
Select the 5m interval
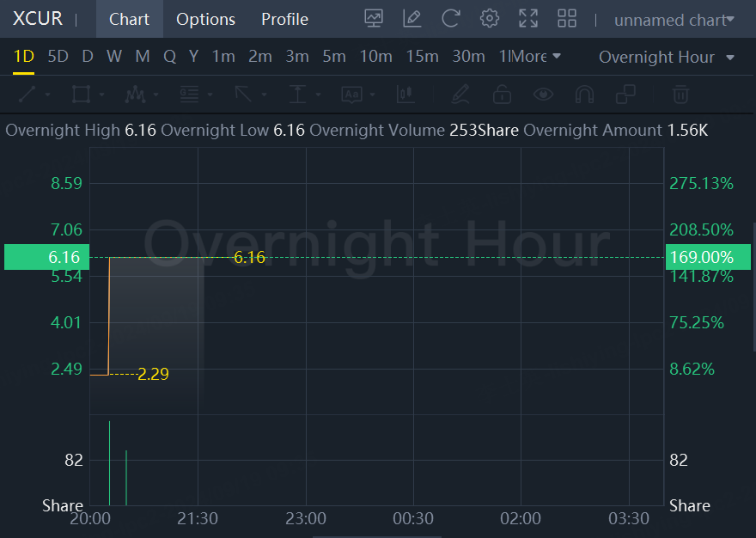(334, 57)
